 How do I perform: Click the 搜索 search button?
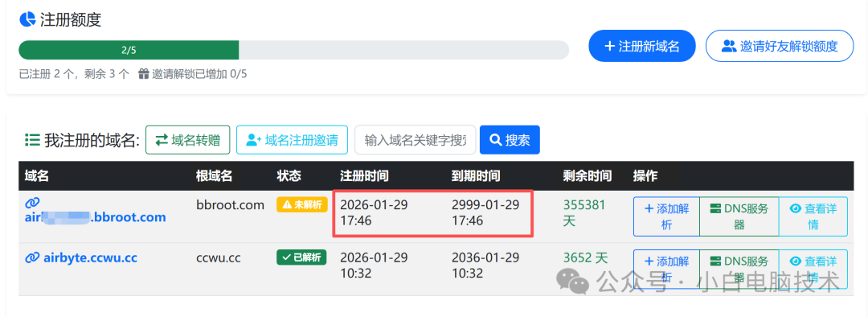click(510, 140)
